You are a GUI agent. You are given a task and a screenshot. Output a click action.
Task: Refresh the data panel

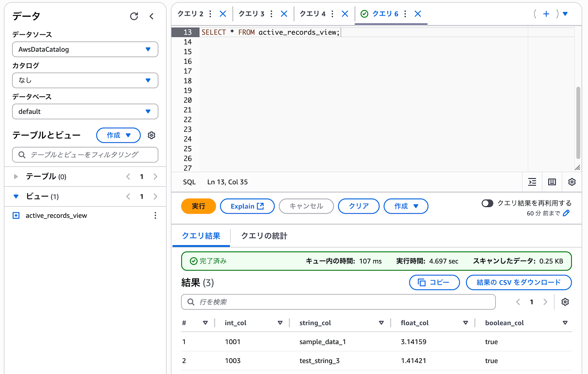click(x=134, y=16)
